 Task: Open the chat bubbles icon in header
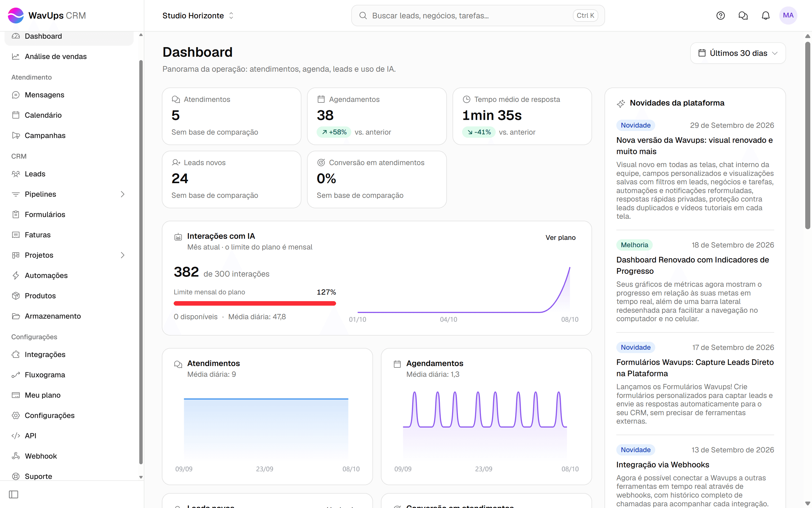click(x=743, y=16)
